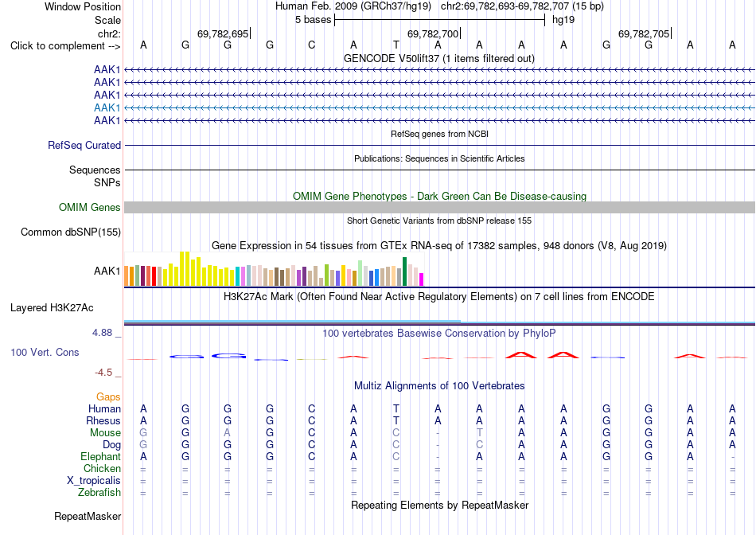The image size is (756, 535).
Task: Click the Mouse alignment row label
Action: [105, 433]
